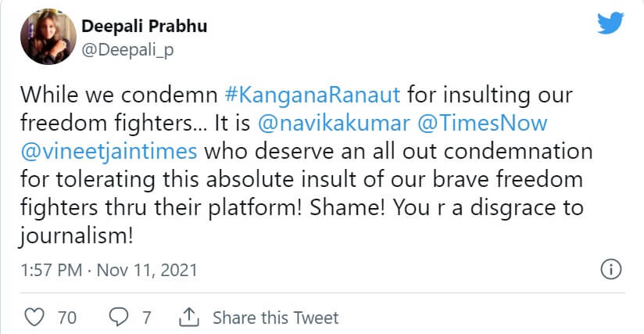Open the tweet info circle icon
Screen dimensions: 644x334
(x=610, y=271)
